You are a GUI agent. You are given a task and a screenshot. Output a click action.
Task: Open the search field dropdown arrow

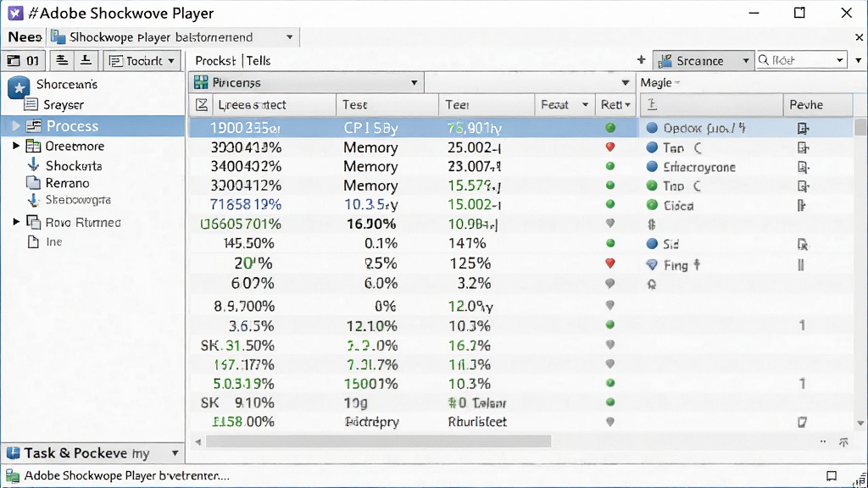click(x=840, y=60)
